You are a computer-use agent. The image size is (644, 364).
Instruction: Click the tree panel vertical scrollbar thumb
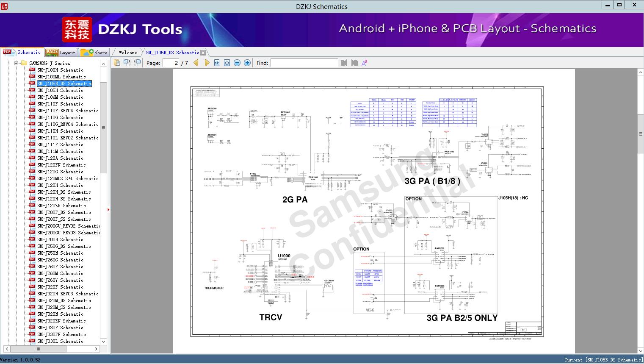pyautogui.click(x=103, y=127)
